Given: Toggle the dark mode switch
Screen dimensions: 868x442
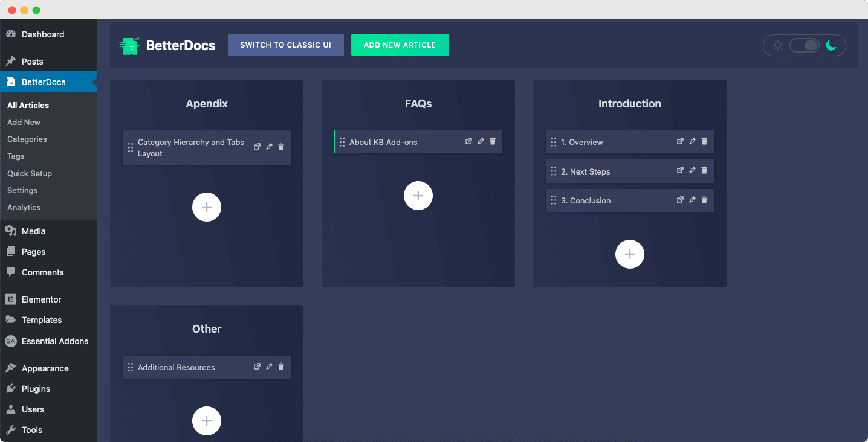Looking at the screenshot, I should point(805,45).
